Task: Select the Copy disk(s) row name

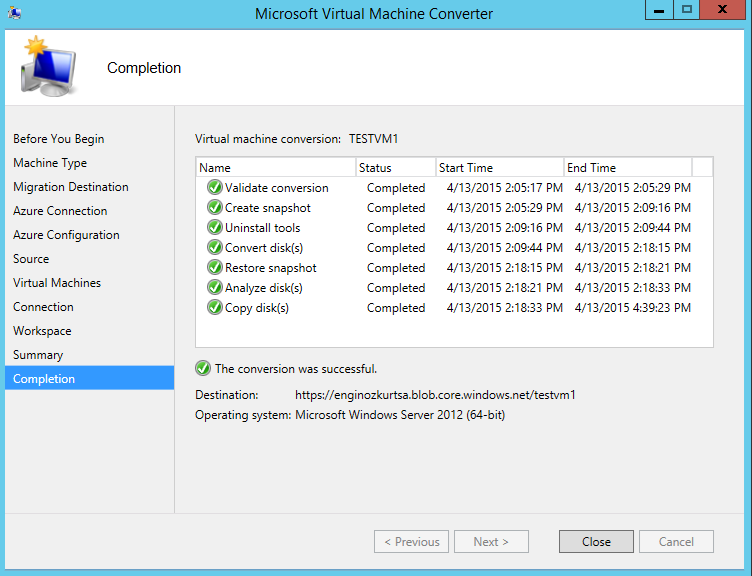Action: click(257, 308)
